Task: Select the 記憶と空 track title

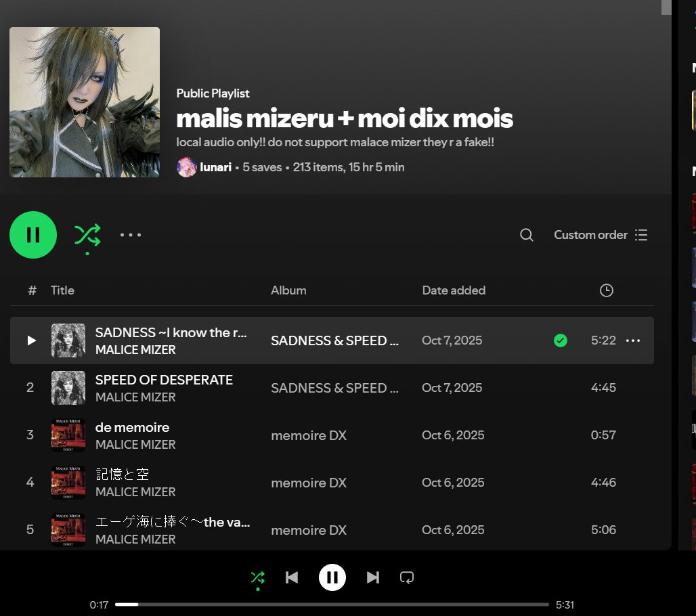Action: click(122, 475)
